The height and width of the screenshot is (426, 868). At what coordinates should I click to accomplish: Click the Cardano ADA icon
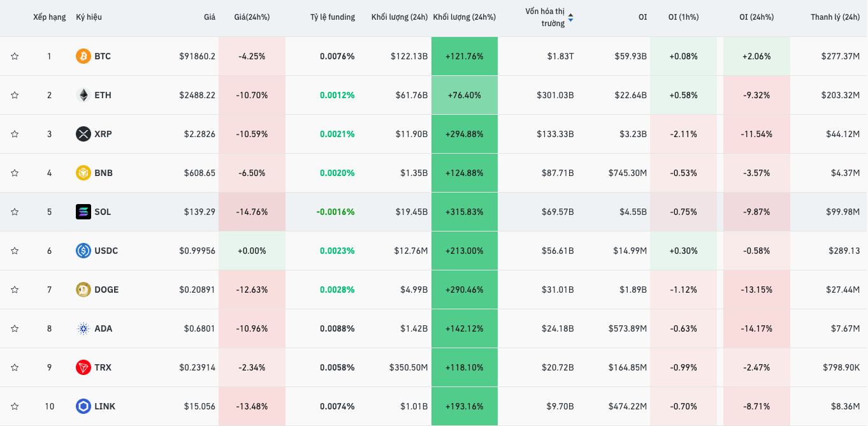point(83,328)
